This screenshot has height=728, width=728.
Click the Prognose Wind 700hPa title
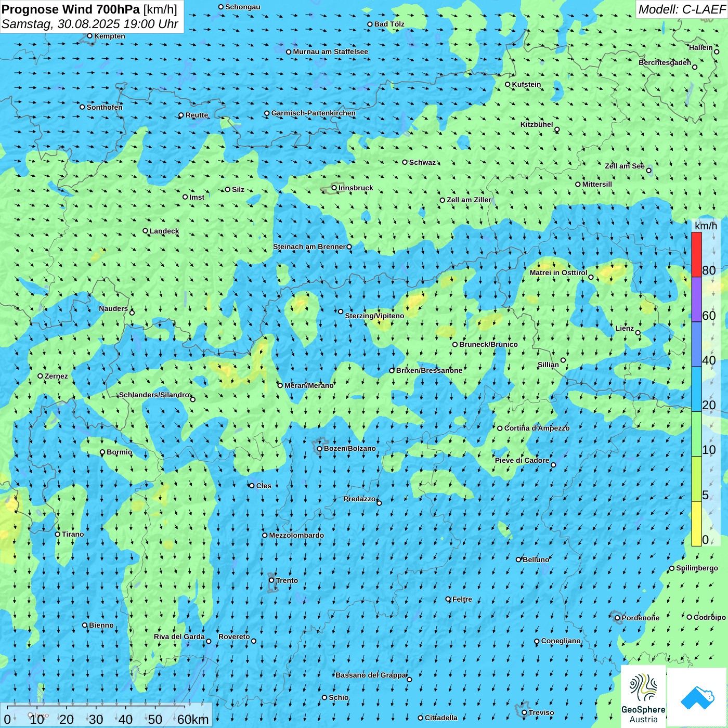pyautogui.click(x=89, y=9)
